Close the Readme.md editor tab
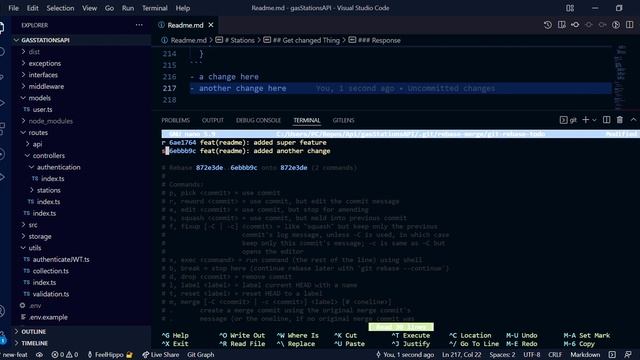The width and height of the screenshot is (640, 360). pos(211,25)
